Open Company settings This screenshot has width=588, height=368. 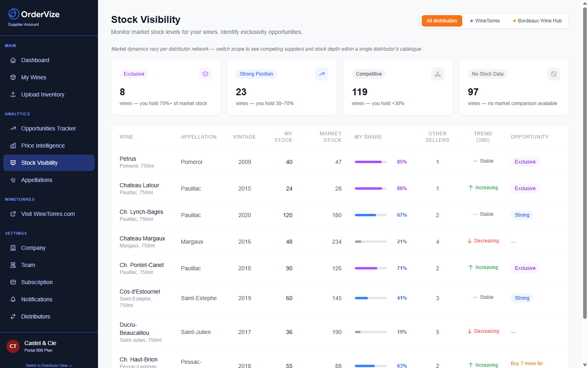click(x=49, y=248)
